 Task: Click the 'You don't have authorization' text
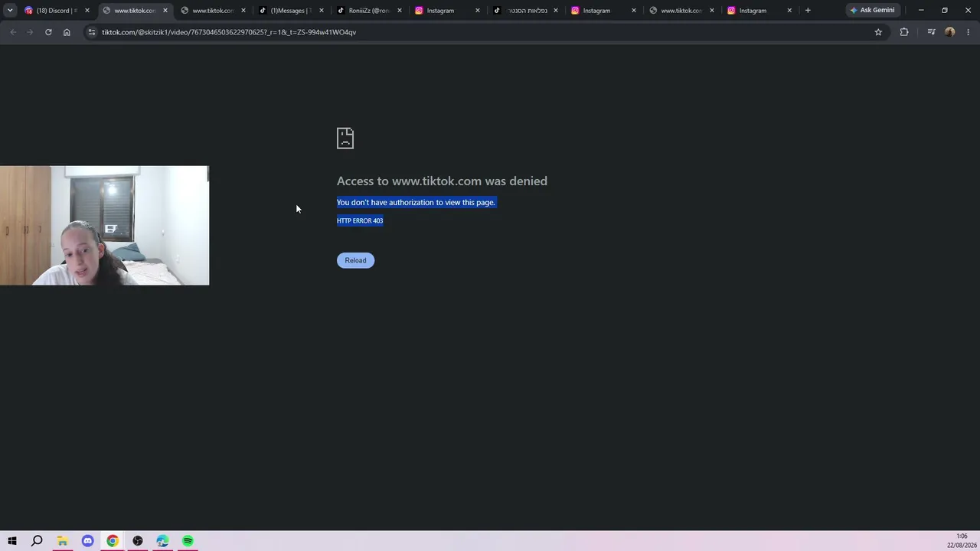tap(416, 202)
